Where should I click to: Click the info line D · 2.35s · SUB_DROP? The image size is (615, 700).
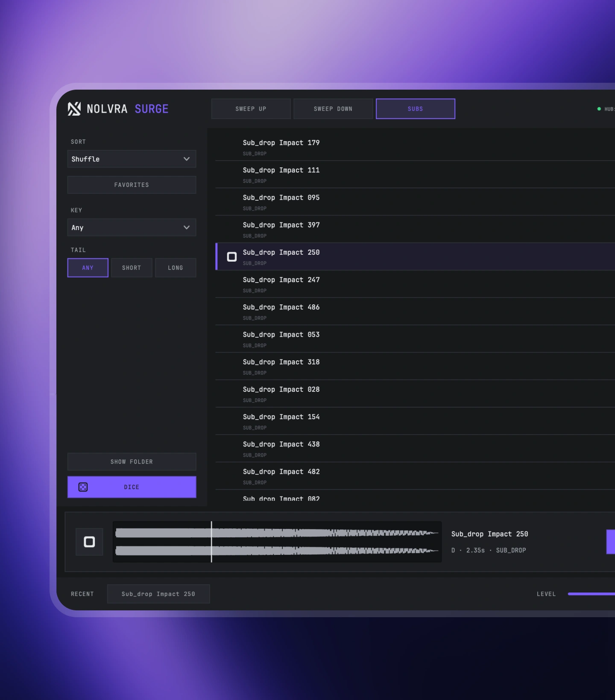pyautogui.click(x=489, y=550)
